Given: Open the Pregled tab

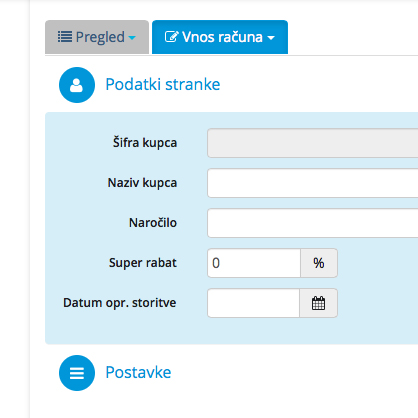Looking at the screenshot, I should (97, 37).
